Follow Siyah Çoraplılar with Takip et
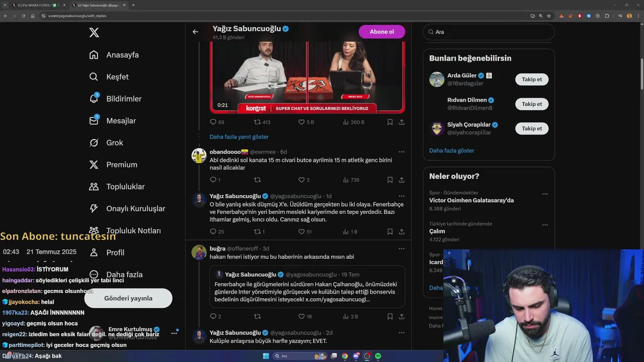This screenshot has width=644, height=362. [532, 128]
